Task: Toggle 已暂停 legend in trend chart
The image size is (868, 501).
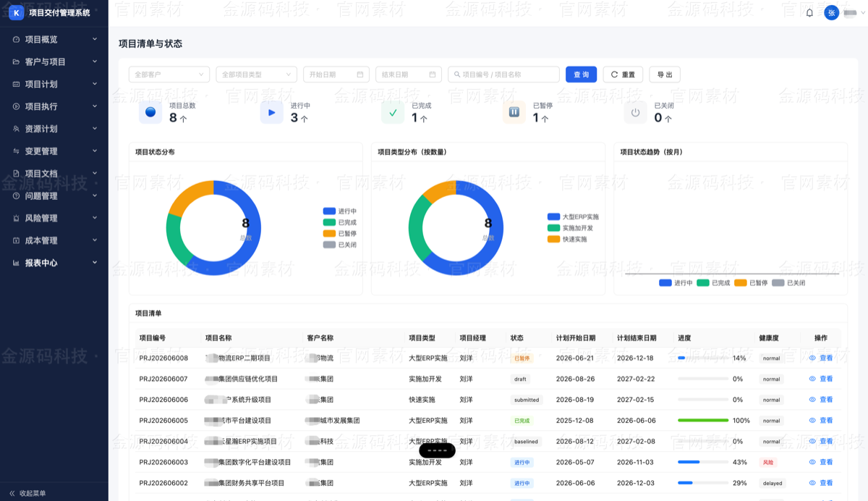Action: [751, 283]
